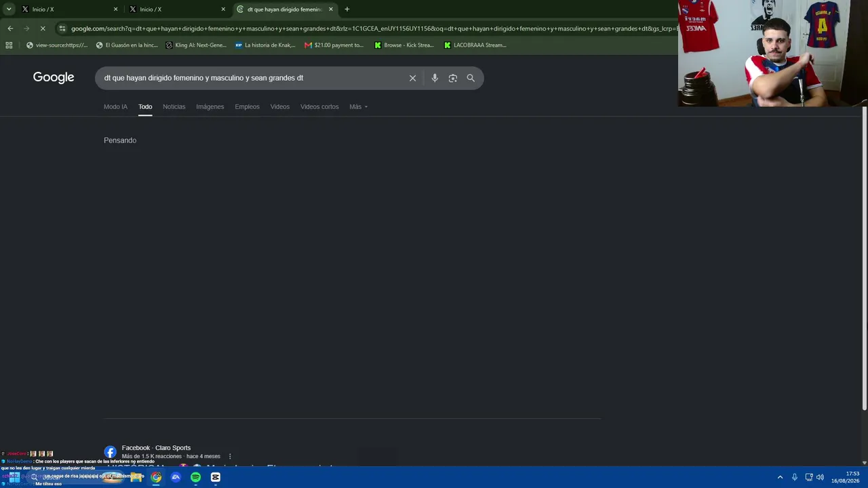
Task: Open the 'El Guasón en la hinc...' bookmark
Action: (x=127, y=45)
